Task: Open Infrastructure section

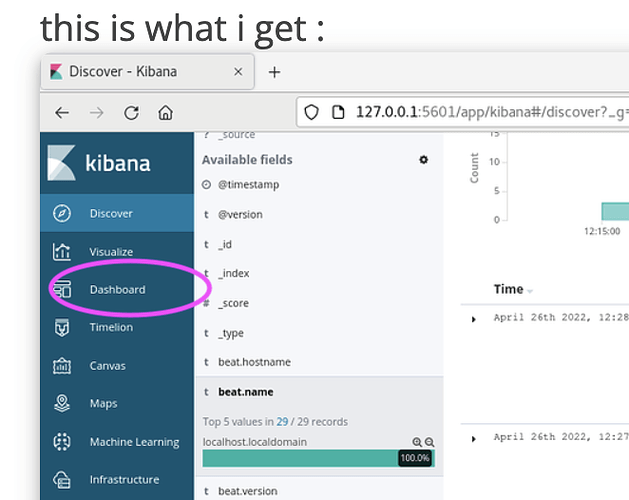Action: pos(117,480)
